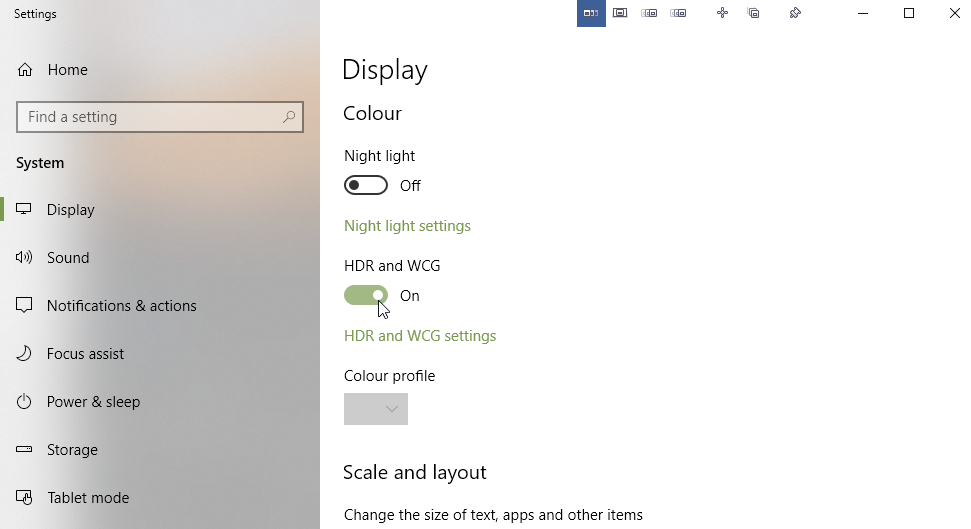Expand the Colour profile dropdown

[x=376, y=409]
